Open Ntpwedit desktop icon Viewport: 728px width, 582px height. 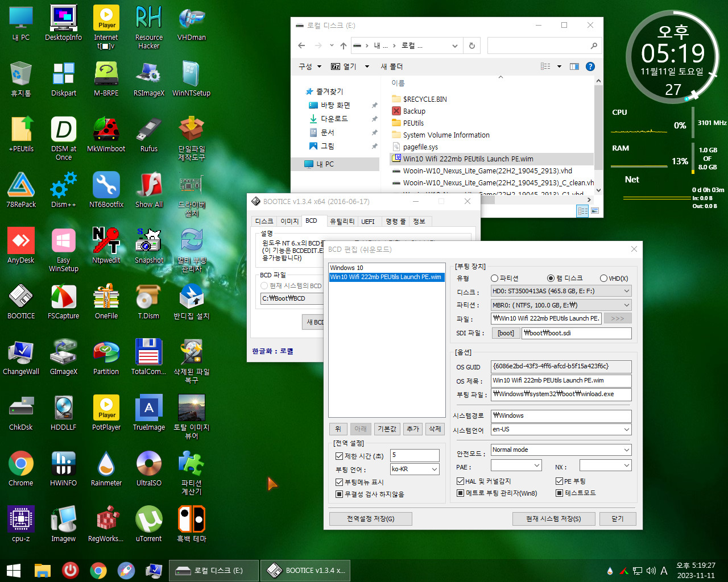point(106,247)
